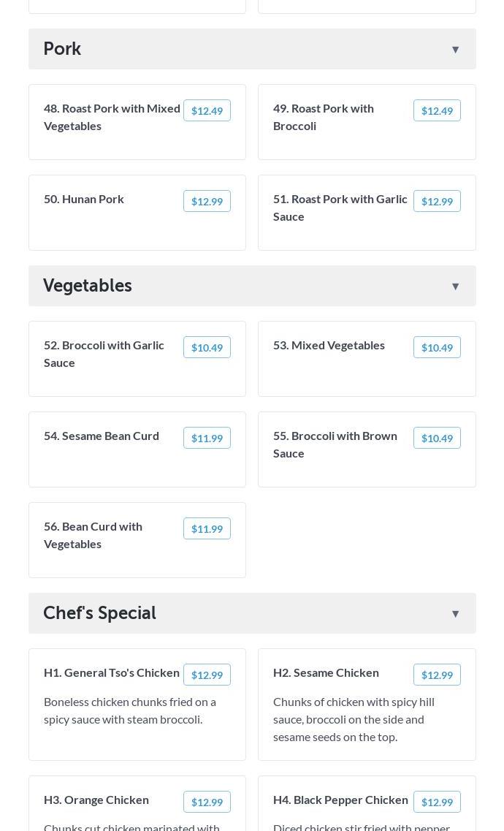The height and width of the screenshot is (831, 504).
Task: Click the Vegetables category header
Action: (88, 286)
